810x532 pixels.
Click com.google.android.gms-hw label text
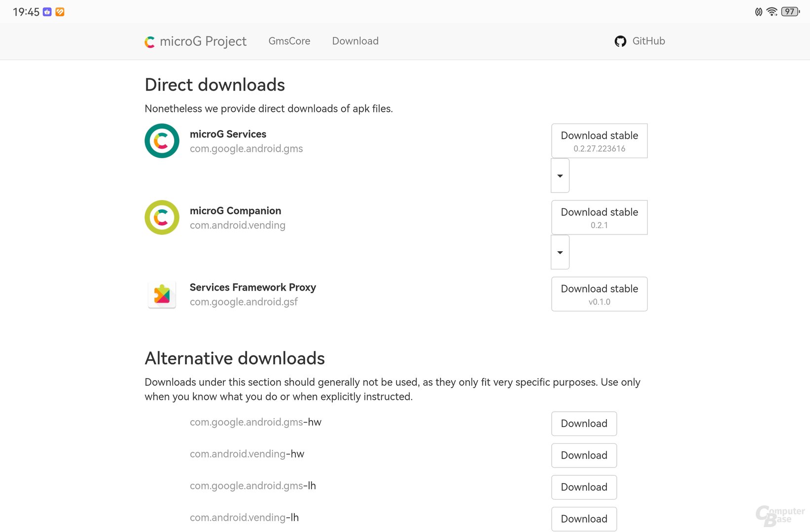point(255,422)
